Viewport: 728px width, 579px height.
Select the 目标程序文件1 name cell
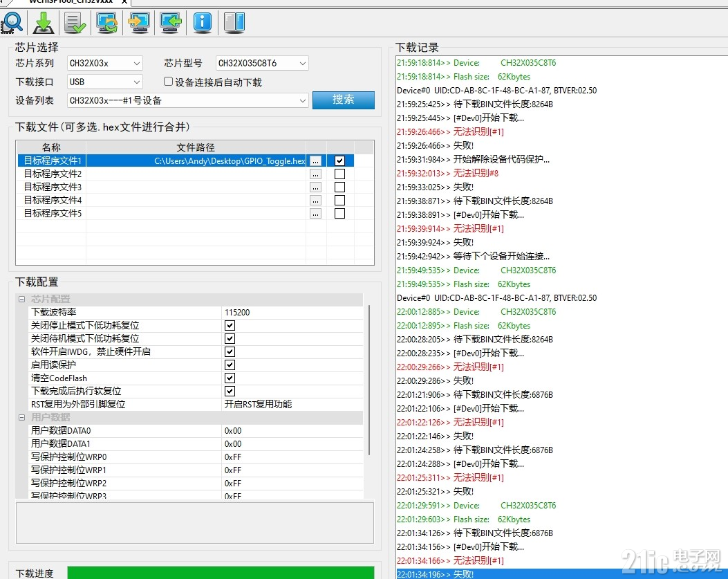52,160
